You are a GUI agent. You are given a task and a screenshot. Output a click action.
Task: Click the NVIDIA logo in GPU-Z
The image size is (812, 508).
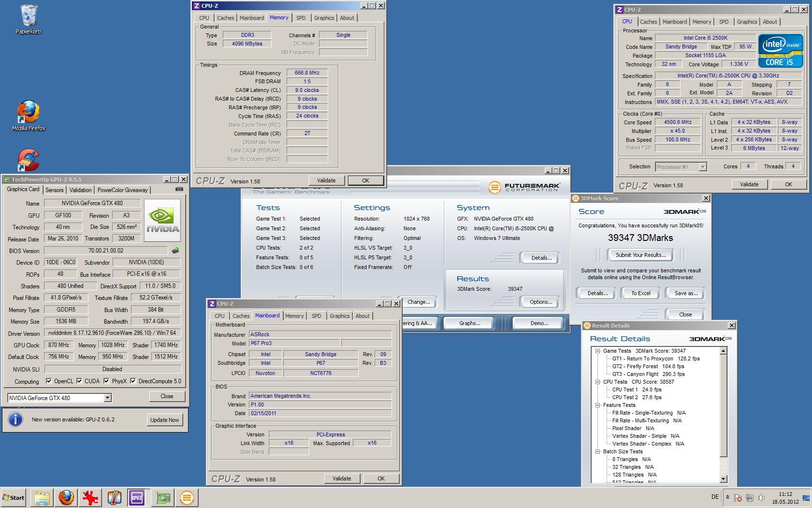click(163, 220)
